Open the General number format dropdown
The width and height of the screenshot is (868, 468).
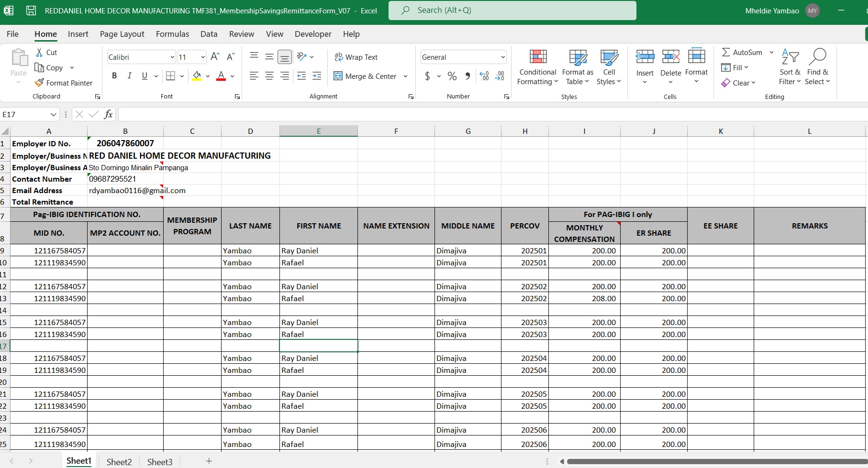coord(502,57)
